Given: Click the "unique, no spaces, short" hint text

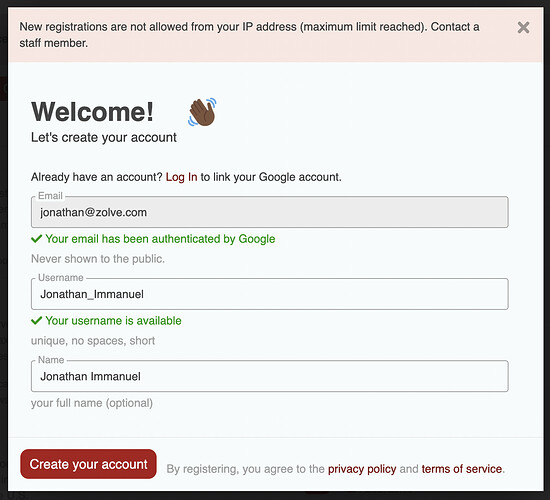Looking at the screenshot, I should [93, 341].
